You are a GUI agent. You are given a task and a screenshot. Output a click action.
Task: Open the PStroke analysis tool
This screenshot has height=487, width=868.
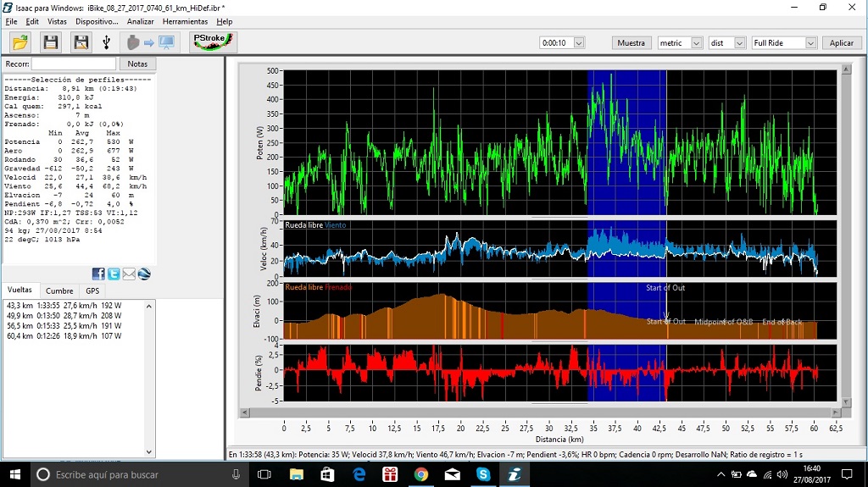tap(212, 42)
